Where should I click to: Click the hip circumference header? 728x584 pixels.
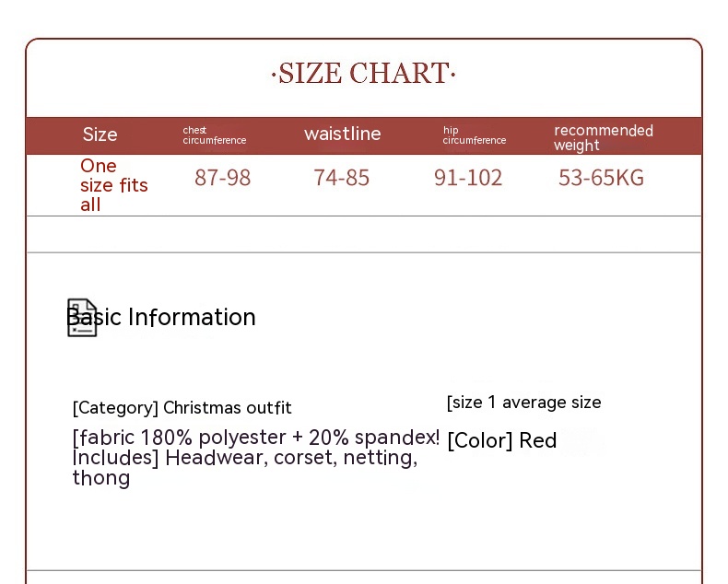474,135
